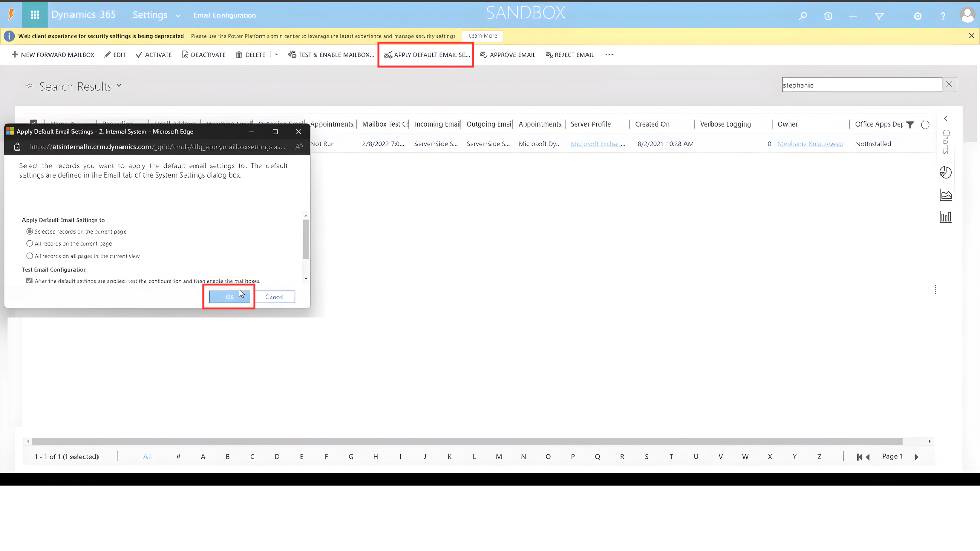Expand the Search Results view selector
The height and width of the screenshot is (551, 980).
pos(119,86)
